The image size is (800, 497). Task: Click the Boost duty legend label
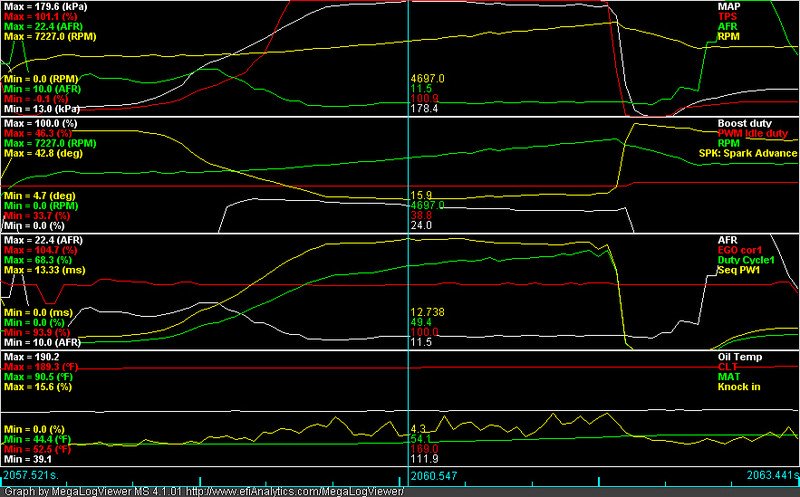(x=744, y=123)
